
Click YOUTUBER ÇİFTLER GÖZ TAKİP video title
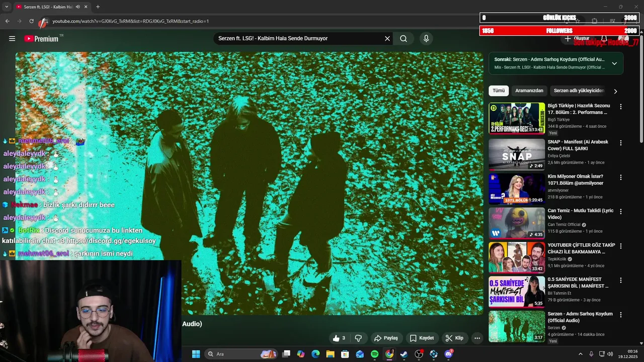(x=581, y=248)
